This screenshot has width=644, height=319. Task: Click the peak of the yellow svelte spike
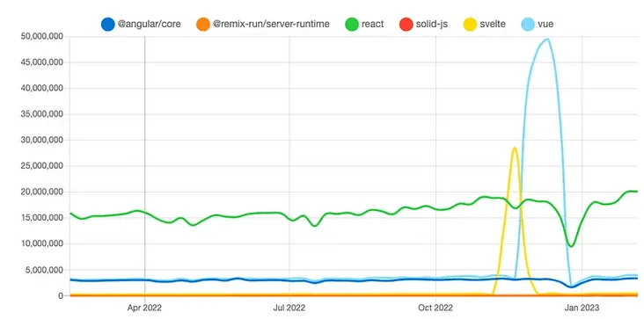pos(515,149)
